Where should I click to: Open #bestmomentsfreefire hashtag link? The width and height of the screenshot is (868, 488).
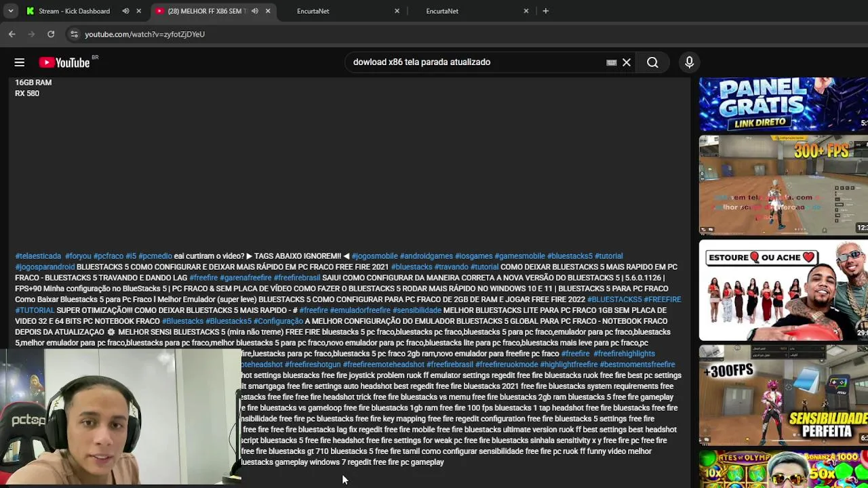[637, 365]
